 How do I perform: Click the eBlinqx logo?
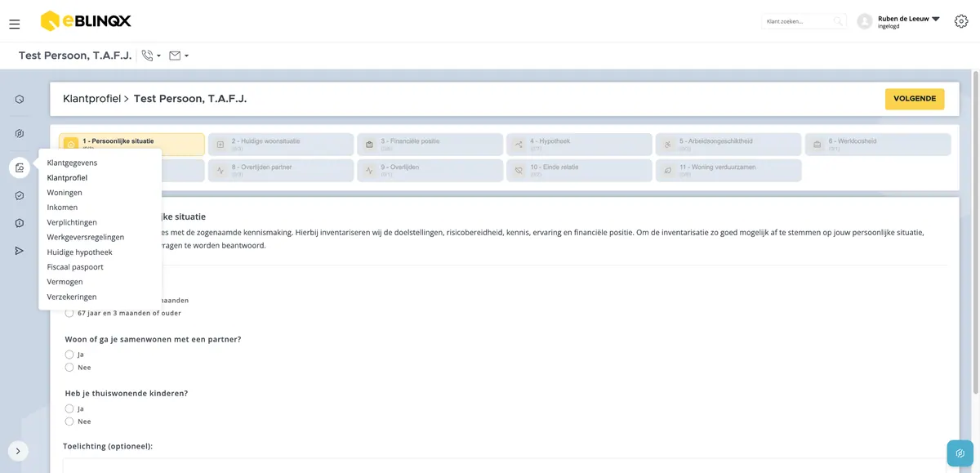tap(86, 21)
